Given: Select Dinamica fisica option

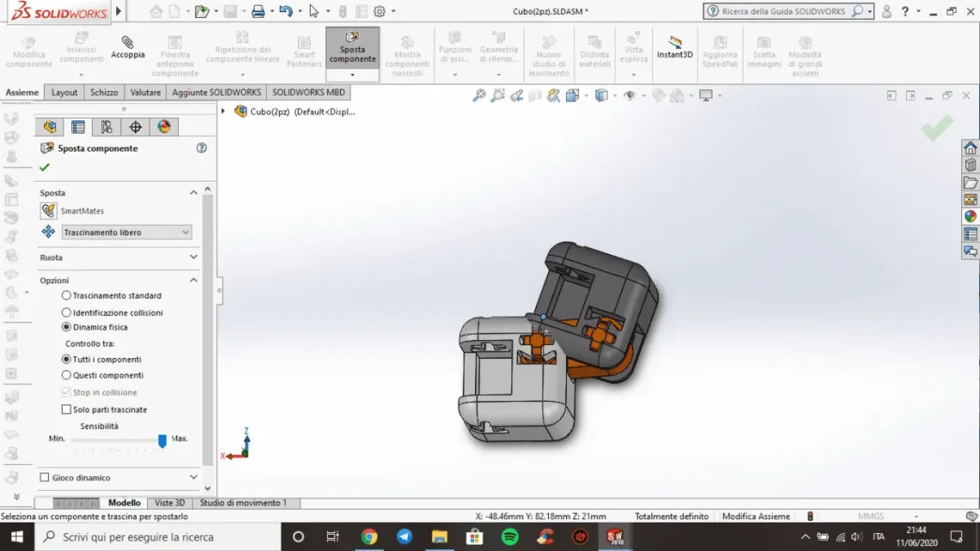Looking at the screenshot, I should click(x=66, y=327).
